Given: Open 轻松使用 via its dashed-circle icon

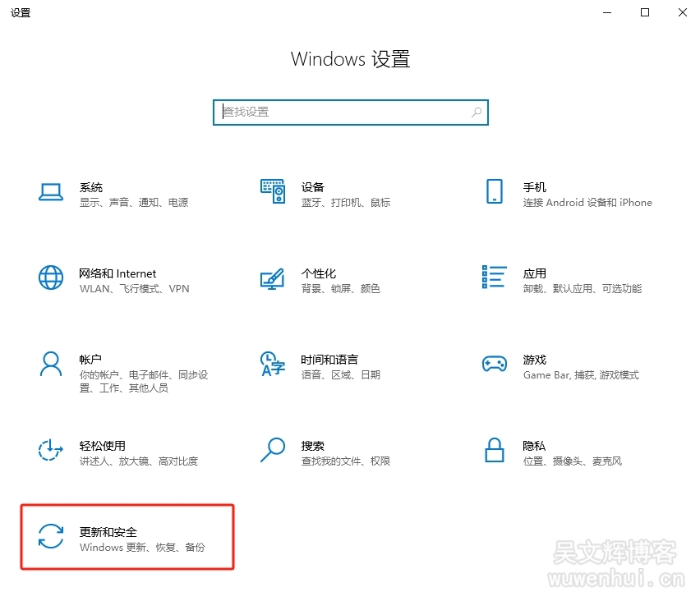Looking at the screenshot, I should click(x=51, y=450).
